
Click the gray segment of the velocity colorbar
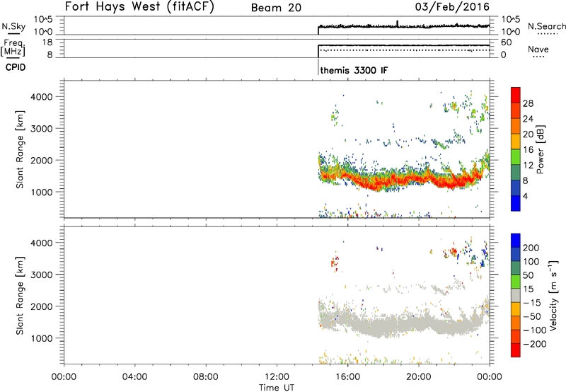[x=516, y=296]
